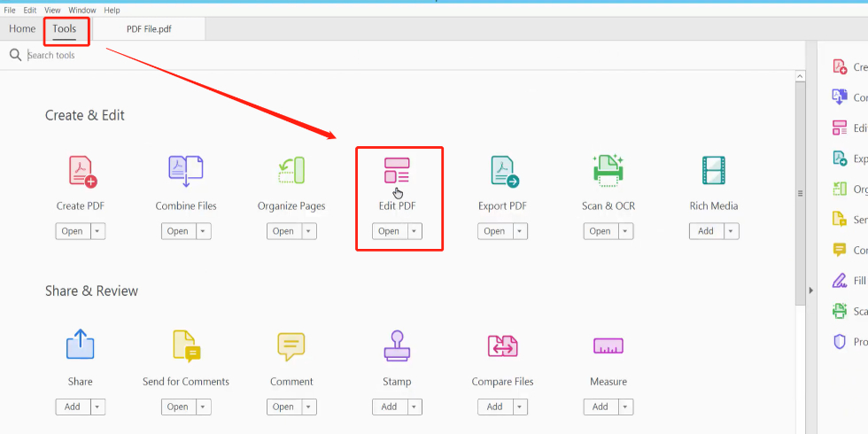Expand the dropdown arrow beside Rich Media Add
Viewport: 868px width, 434px height.
[x=731, y=231]
